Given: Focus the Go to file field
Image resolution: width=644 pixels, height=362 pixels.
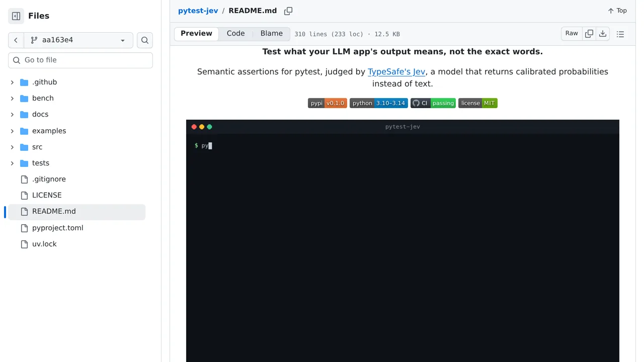Looking at the screenshot, I should tap(80, 60).
